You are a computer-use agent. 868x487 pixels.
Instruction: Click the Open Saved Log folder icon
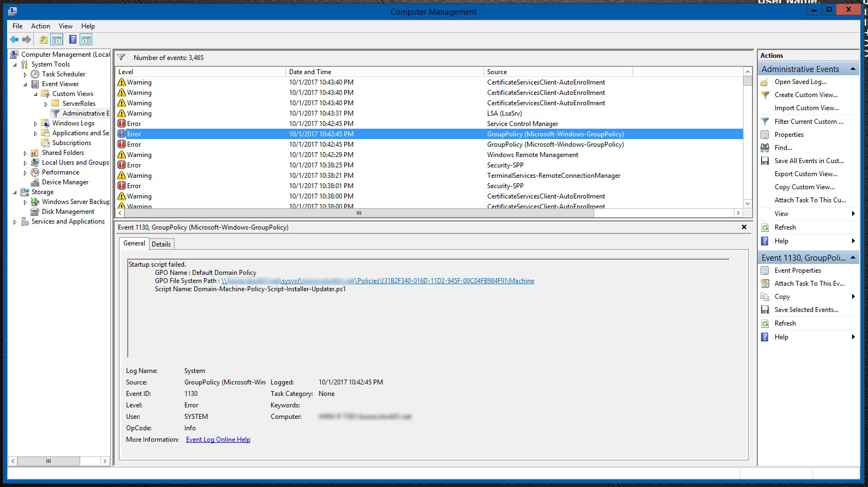point(765,82)
